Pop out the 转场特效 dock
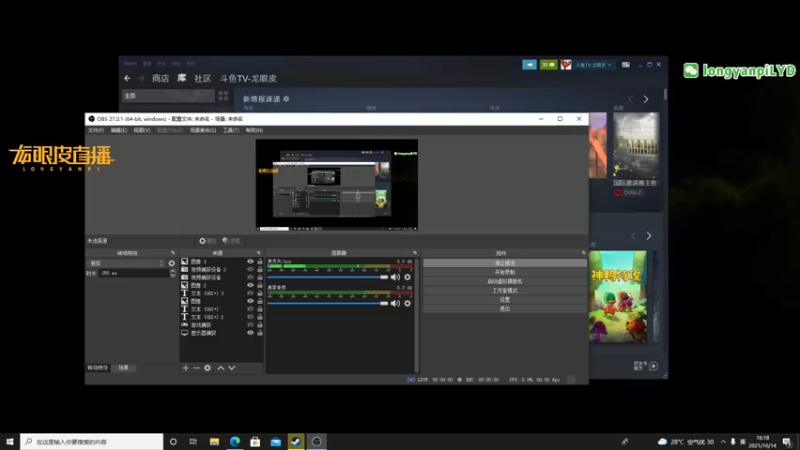 coord(172,253)
